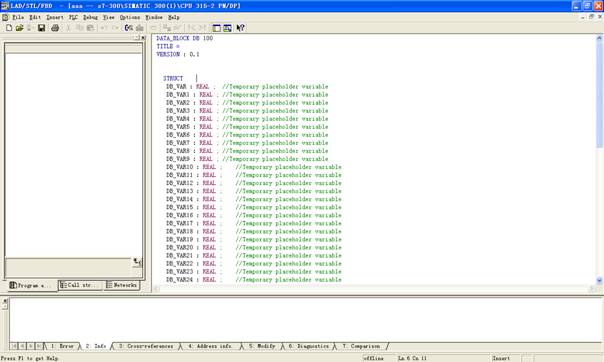The width and height of the screenshot is (604, 362).
Task: Click the Compile toolbar icon
Action: [129, 28]
